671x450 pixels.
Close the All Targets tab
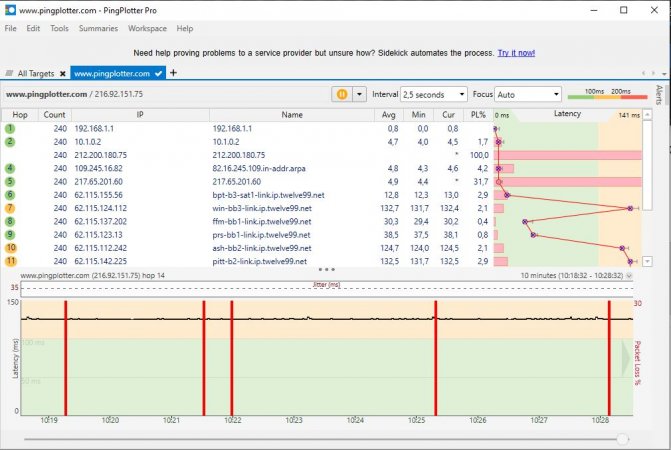(63, 74)
